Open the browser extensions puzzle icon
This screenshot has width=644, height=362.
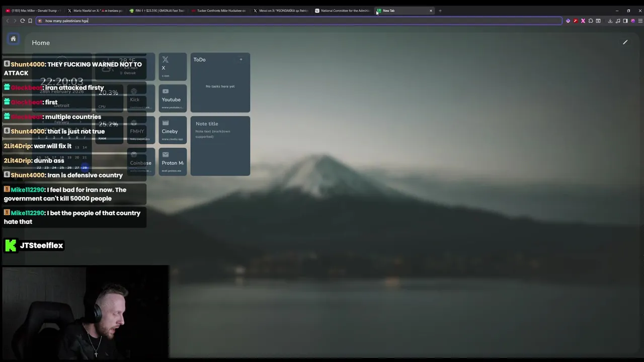[591, 21]
